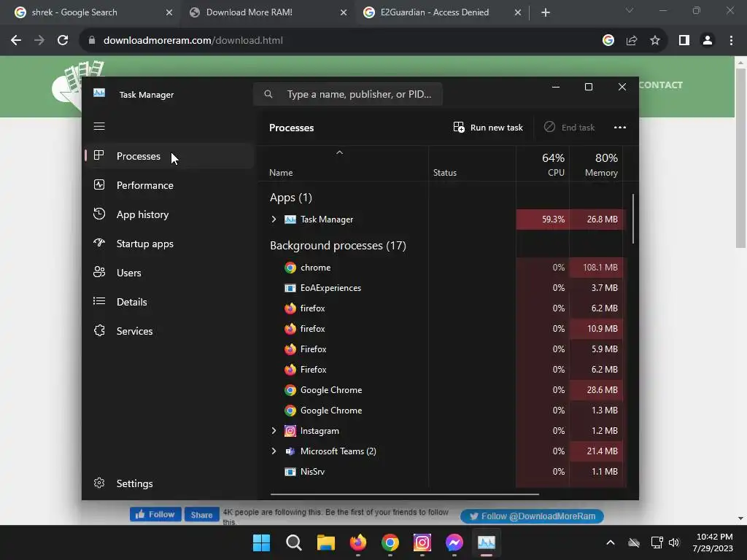
Task: Expand the Microsoft Teams (2) process group
Action: pos(274,451)
